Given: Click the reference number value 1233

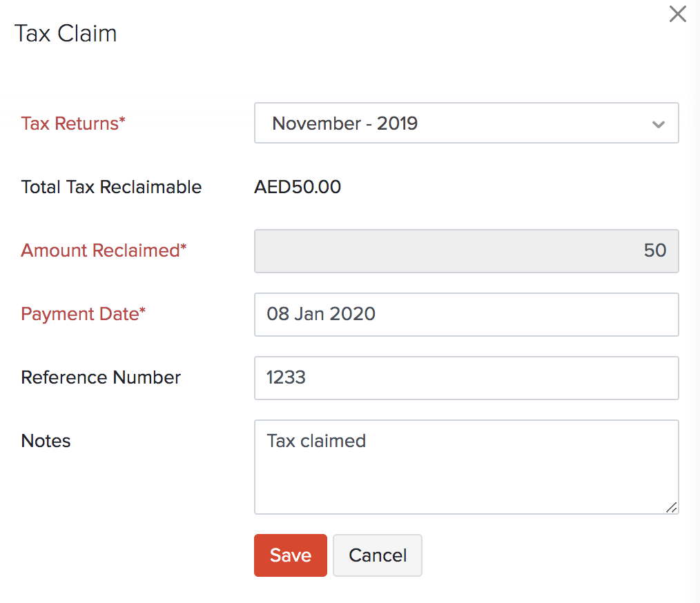Looking at the screenshot, I should [x=285, y=378].
